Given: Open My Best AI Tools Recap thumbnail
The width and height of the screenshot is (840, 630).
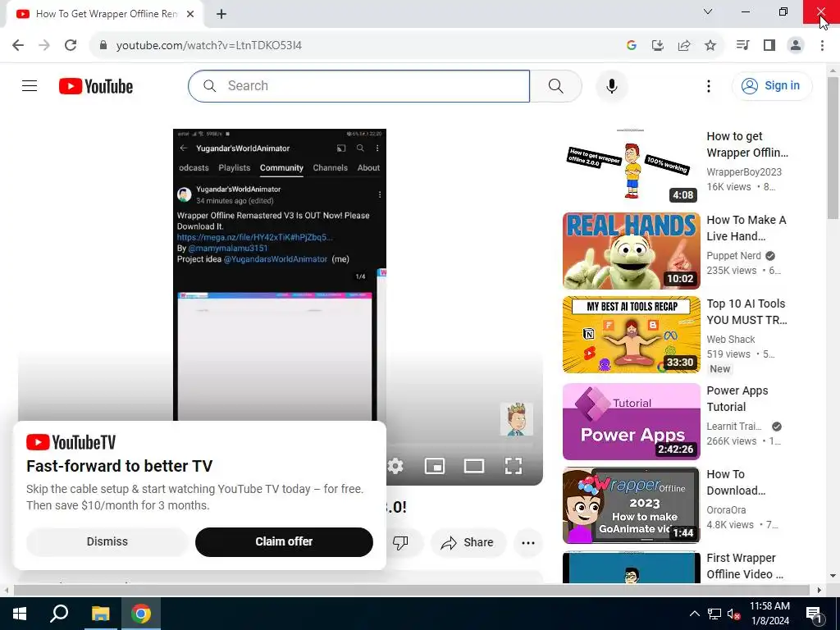Looking at the screenshot, I should pos(631,335).
